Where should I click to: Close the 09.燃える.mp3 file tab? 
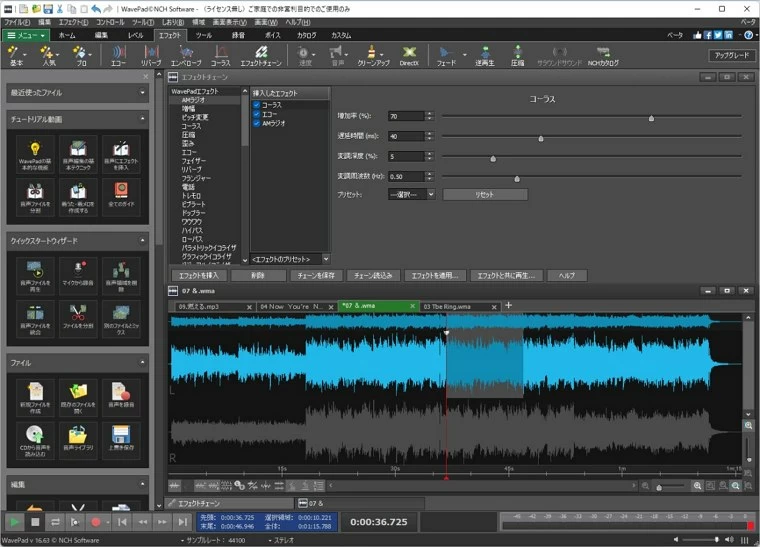(x=249, y=307)
